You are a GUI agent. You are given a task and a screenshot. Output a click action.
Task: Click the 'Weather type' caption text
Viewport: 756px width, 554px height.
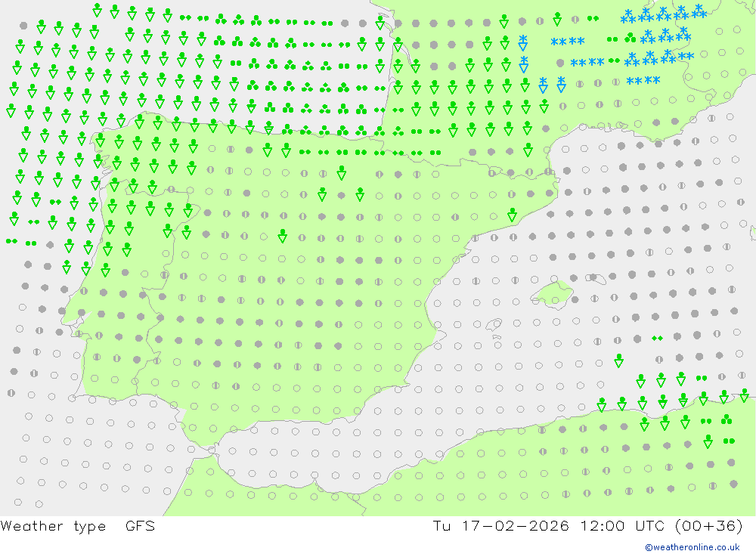(53, 525)
